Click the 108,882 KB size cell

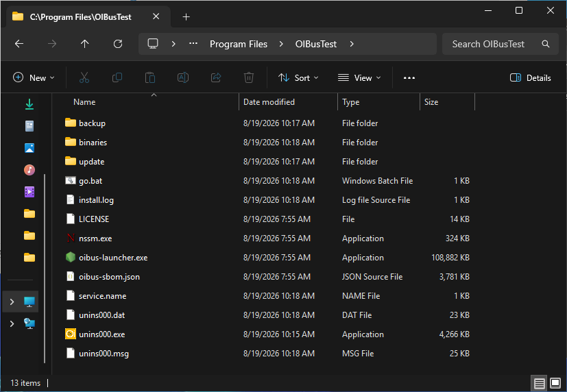[450, 258]
